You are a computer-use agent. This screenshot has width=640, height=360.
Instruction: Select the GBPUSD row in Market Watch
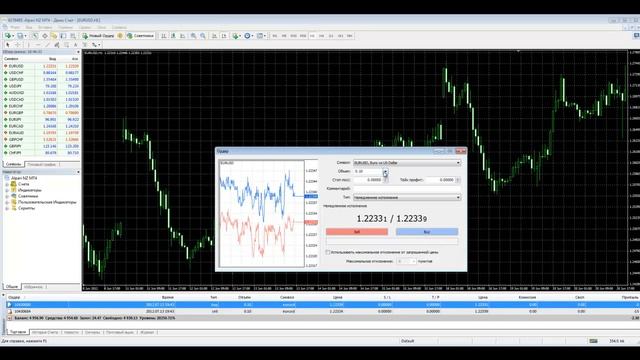point(41,79)
